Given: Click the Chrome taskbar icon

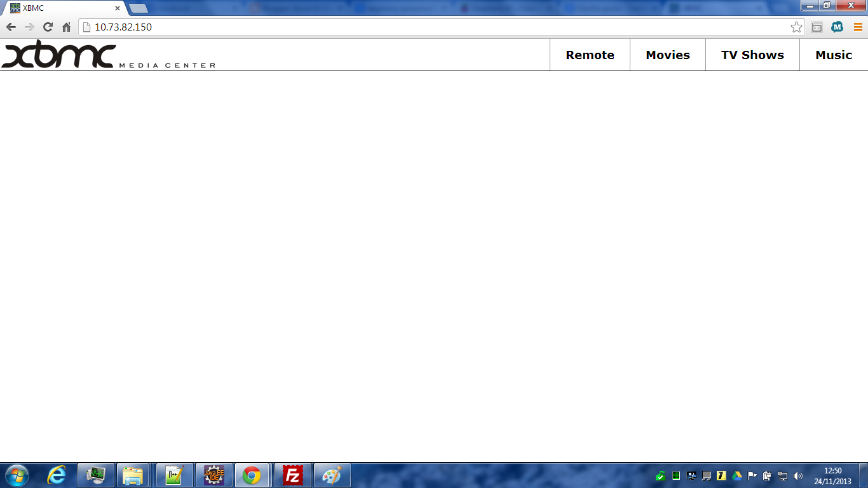Looking at the screenshot, I should tap(252, 475).
